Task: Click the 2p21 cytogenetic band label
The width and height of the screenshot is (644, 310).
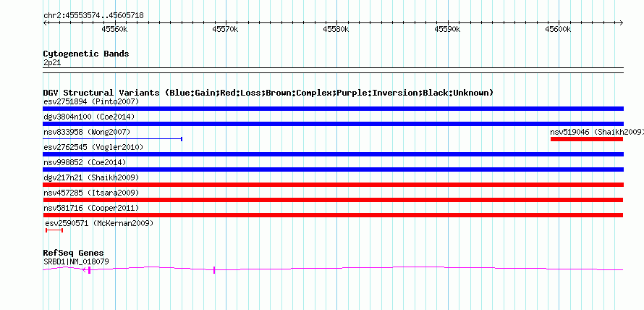Action: click(x=52, y=63)
